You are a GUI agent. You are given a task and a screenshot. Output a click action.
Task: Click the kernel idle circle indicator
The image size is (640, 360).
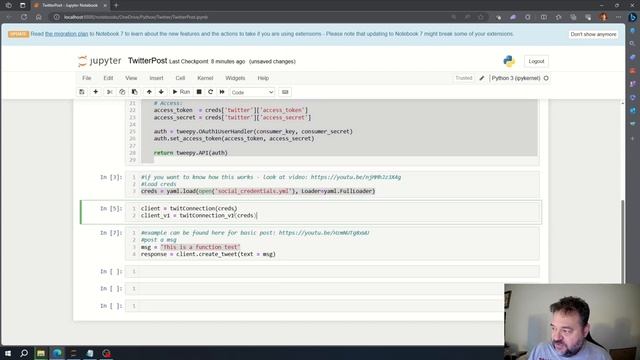pos(546,78)
